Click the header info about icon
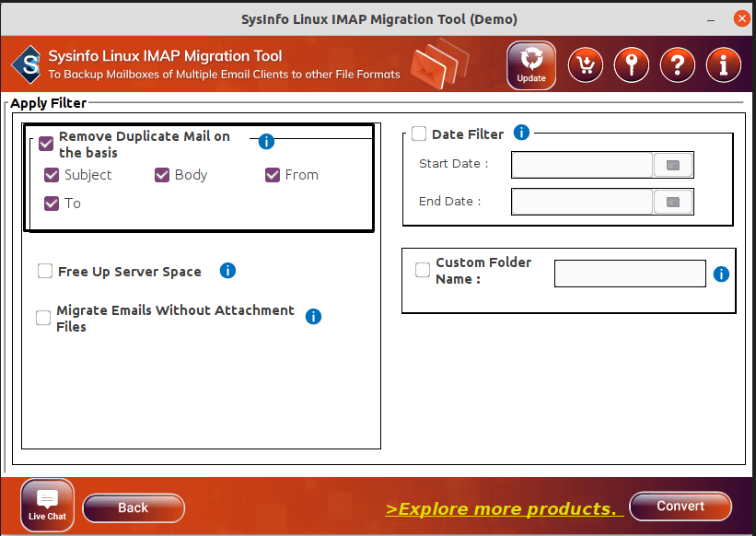756x536 pixels. (x=723, y=65)
